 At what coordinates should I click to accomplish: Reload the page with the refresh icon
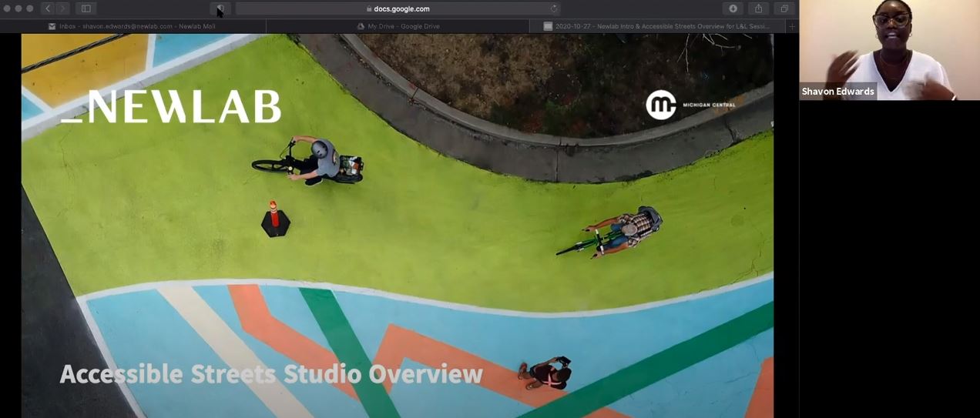click(x=553, y=8)
